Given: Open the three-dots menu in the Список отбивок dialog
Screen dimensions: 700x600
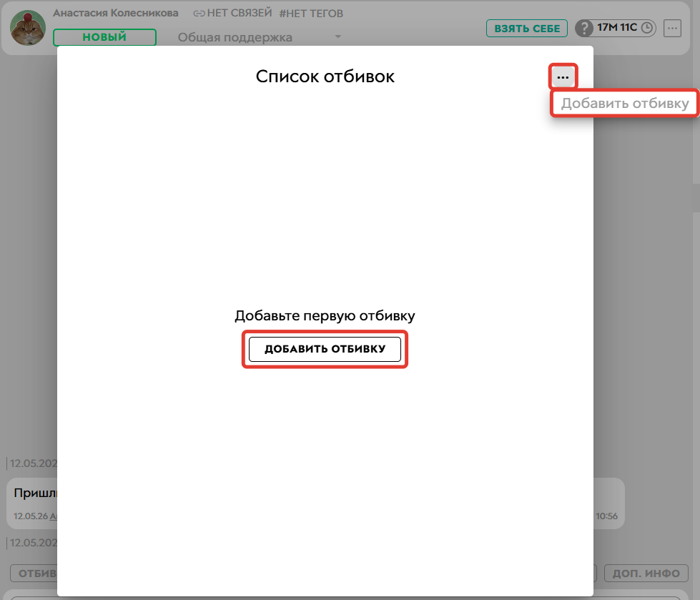Looking at the screenshot, I should pyautogui.click(x=563, y=77).
